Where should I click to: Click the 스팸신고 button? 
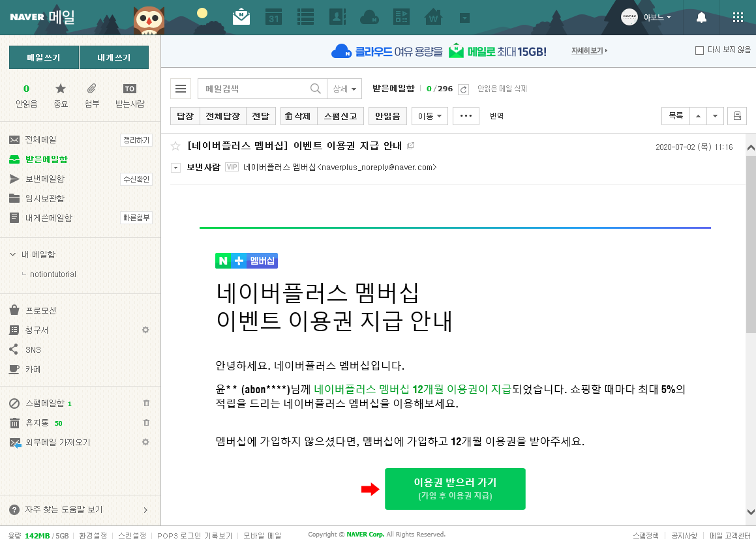340,116
